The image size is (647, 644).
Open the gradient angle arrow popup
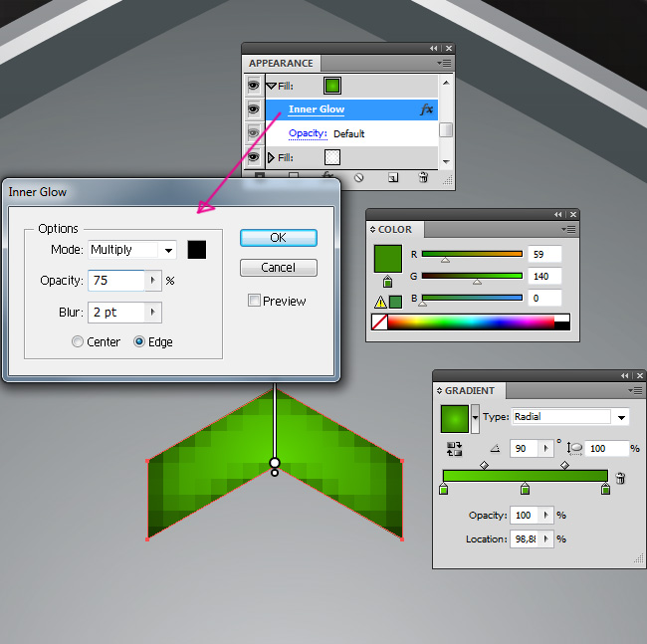coord(545,449)
